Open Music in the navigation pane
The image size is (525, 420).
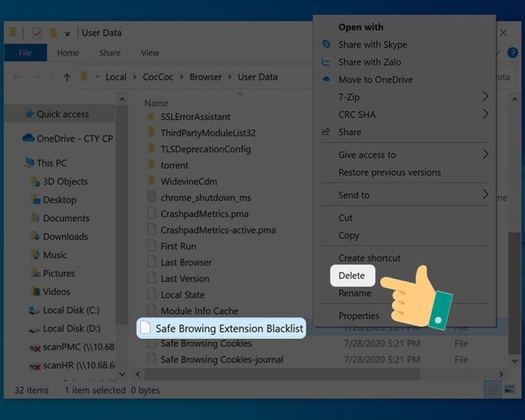tap(49, 255)
